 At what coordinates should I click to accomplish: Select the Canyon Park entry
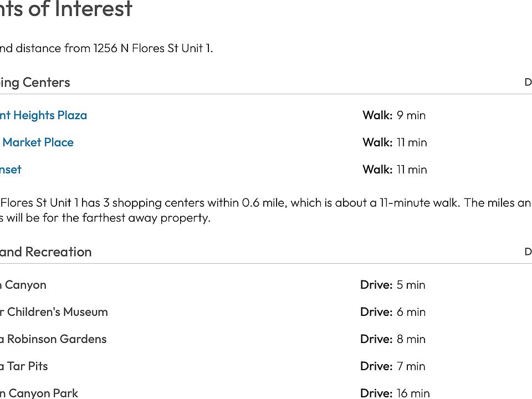click(x=39, y=393)
